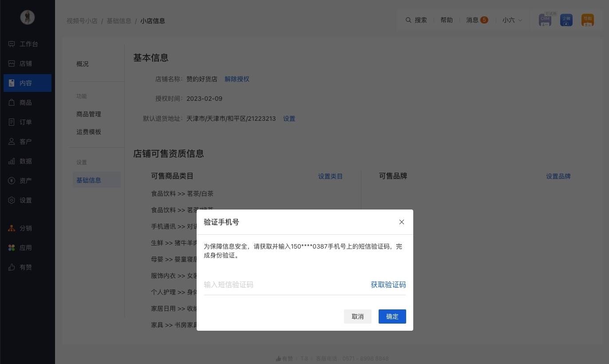Go to 商品 in the sidebar
609x364 pixels.
(28, 103)
